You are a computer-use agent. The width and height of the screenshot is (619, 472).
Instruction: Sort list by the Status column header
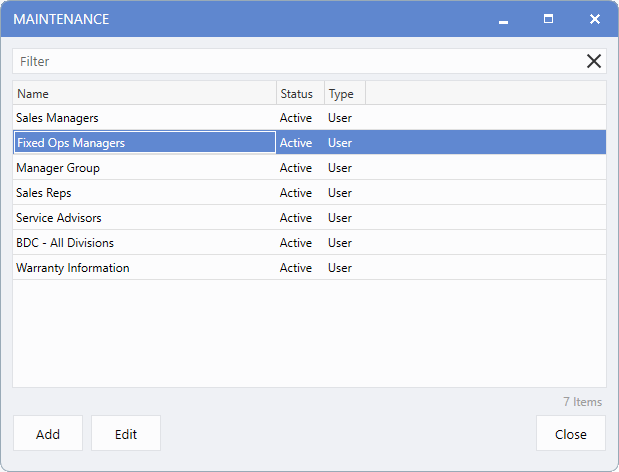[300, 94]
